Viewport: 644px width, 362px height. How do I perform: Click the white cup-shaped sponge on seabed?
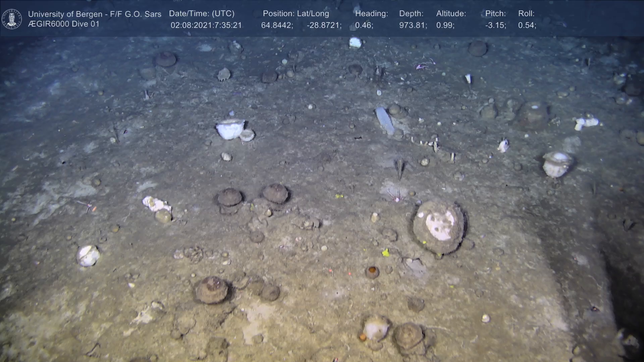coord(230,129)
